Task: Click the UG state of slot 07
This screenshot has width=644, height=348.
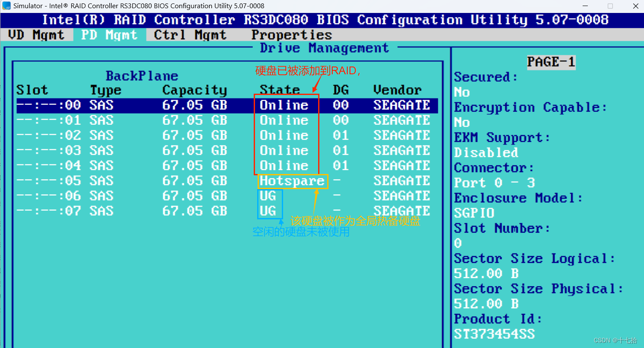Action: [x=268, y=211]
